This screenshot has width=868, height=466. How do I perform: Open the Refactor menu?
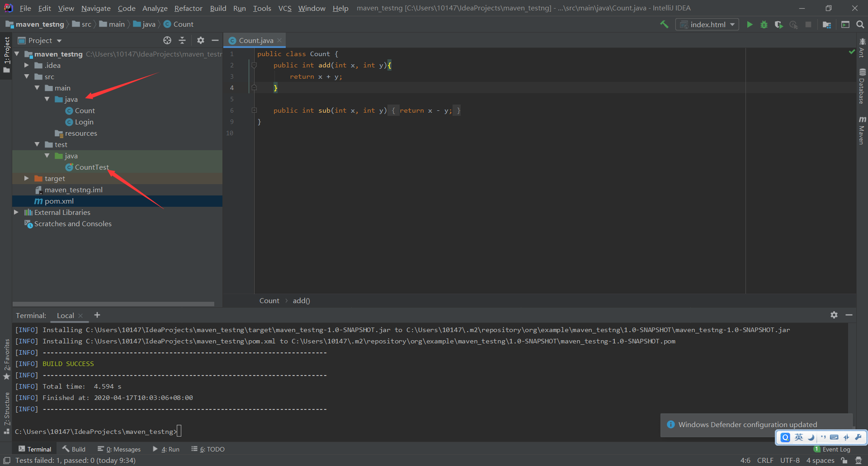click(188, 8)
